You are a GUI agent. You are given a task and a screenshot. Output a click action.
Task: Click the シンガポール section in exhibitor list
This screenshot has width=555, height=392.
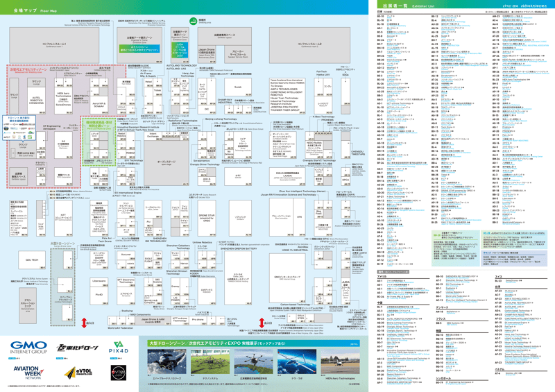pos(443,378)
